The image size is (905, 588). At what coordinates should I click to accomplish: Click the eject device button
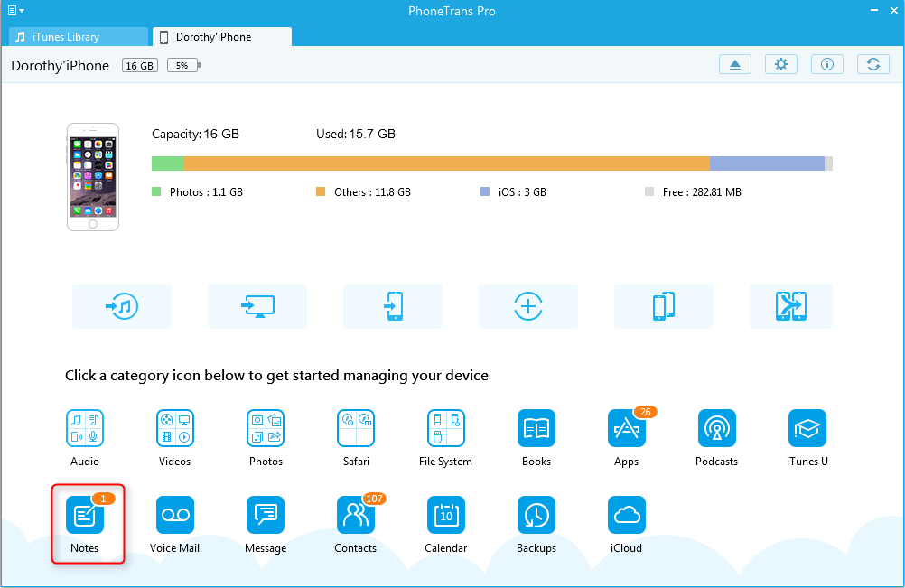pos(735,64)
